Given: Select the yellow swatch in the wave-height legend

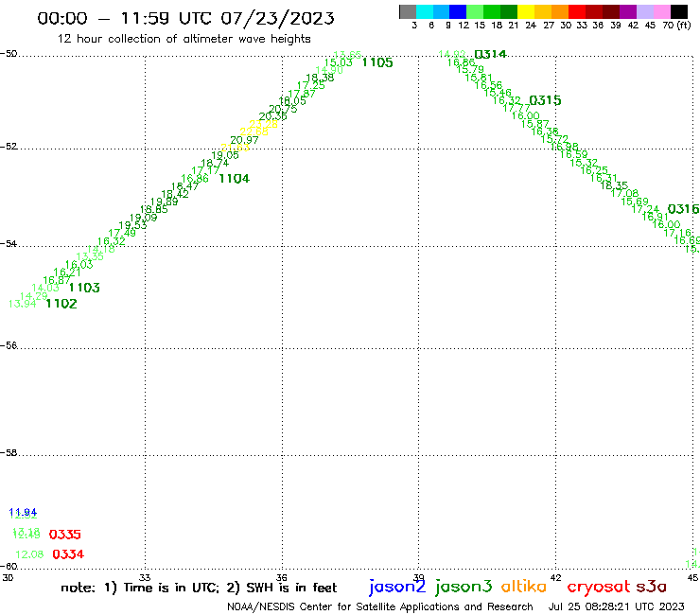Looking at the screenshot, I should [526, 11].
